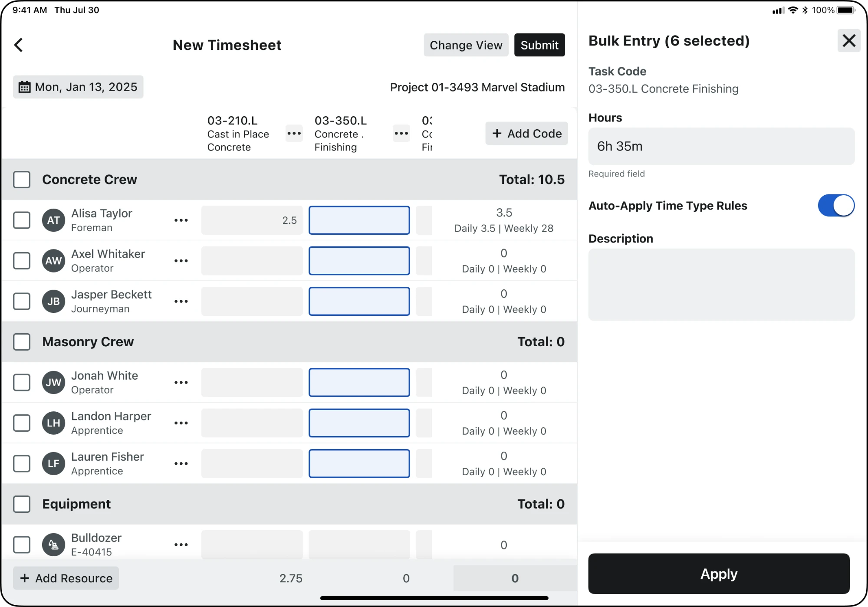Click Axel Whitaker's AW avatar
Screen dimensions: 868x607
click(x=53, y=261)
